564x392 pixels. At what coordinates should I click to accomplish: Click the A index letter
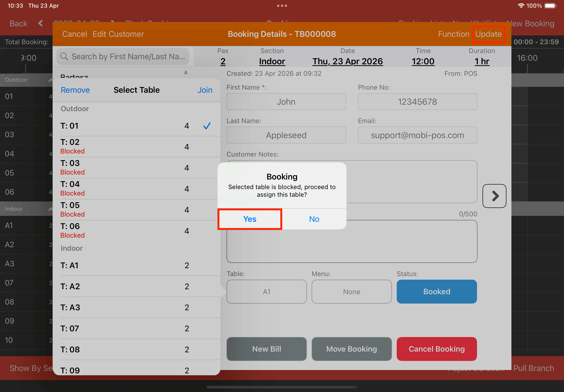click(186, 72)
